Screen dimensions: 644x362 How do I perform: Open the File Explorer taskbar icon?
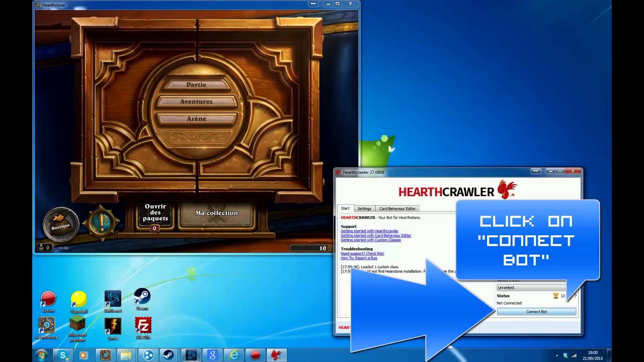pos(126,355)
